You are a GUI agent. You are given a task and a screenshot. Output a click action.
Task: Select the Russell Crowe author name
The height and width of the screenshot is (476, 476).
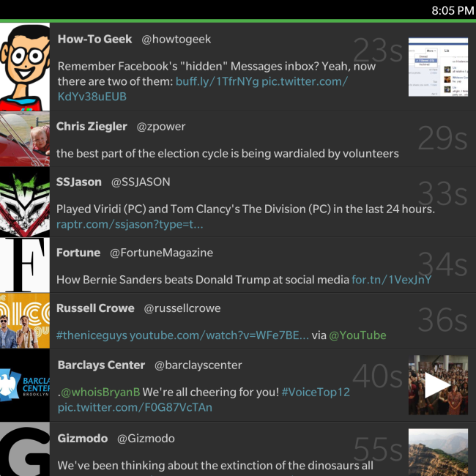pyautogui.click(x=95, y=308)
